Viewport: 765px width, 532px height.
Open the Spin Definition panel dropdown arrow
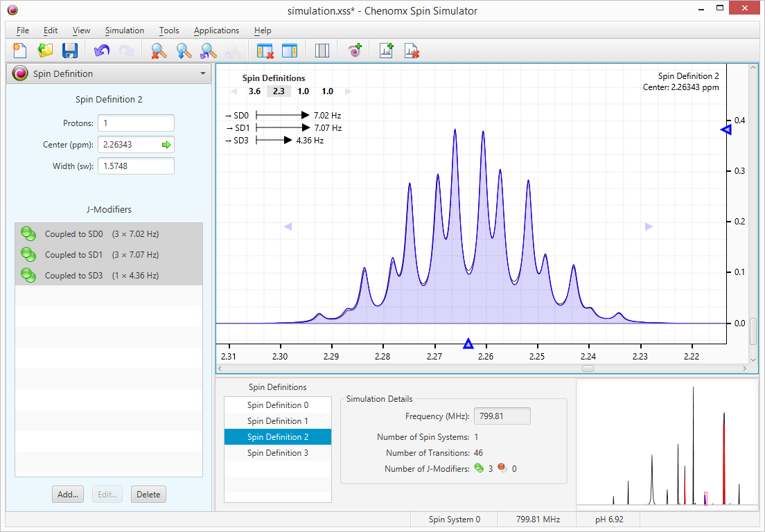click(x=203, y=73)
